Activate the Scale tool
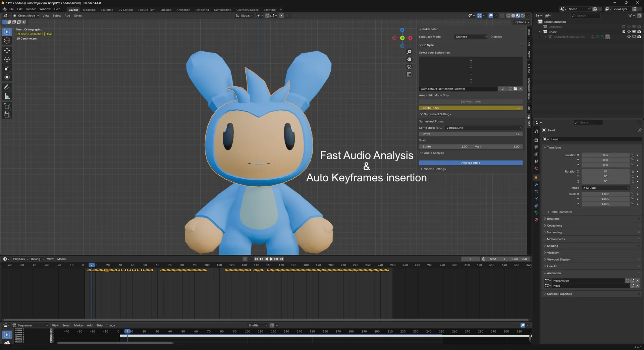 [x=7, y=68]
